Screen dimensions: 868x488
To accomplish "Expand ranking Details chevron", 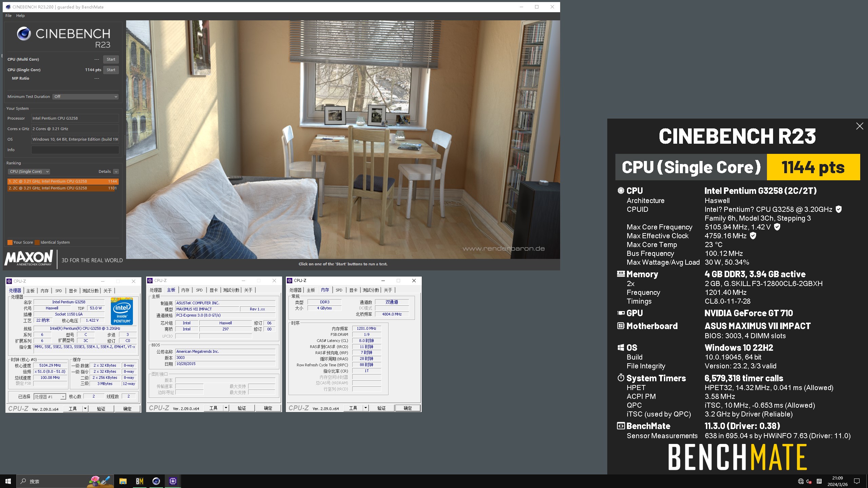I will [116, 171].
